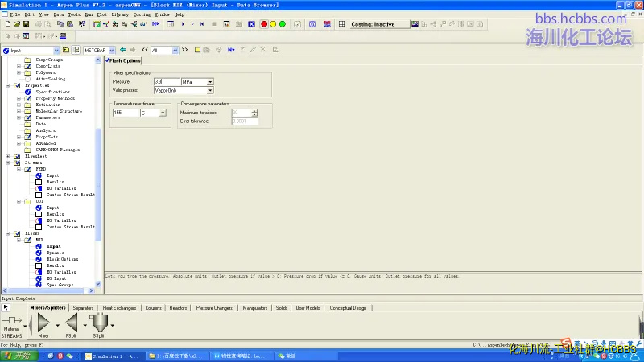The height and width of the screenshot is (362, 644).
Task: Open the METCBAR units dropdown
Action: [x=112, y=51]
